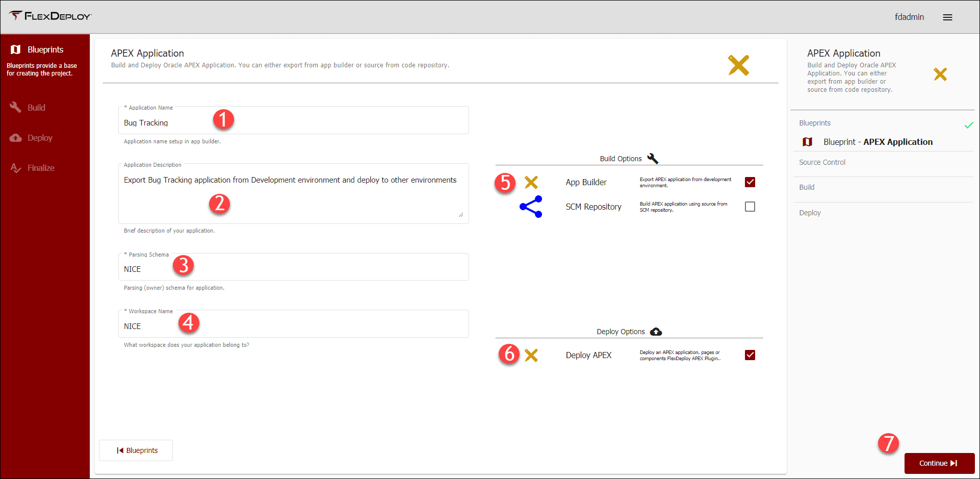Go back with the Blueprints button
This screenshot has height=479, width=980.
(x=136, y=450)
